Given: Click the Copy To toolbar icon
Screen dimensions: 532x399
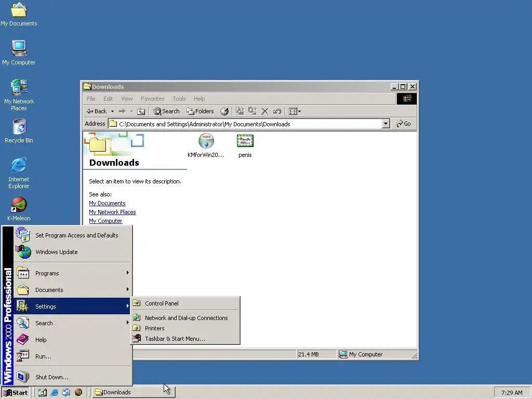Looking at the screenshot, I should coord(252,111).
